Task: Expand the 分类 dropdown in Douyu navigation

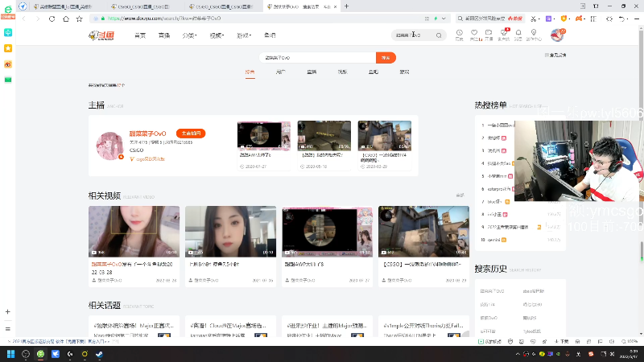Action: 189,35
